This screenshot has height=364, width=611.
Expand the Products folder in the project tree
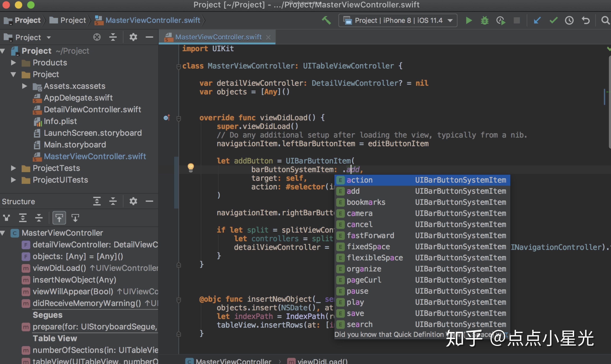(13, 63)
